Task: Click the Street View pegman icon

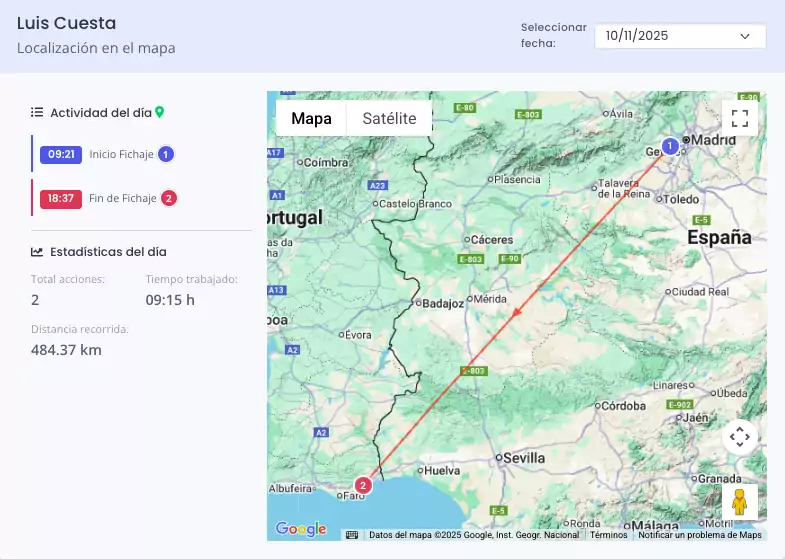Action: (739, 502)
